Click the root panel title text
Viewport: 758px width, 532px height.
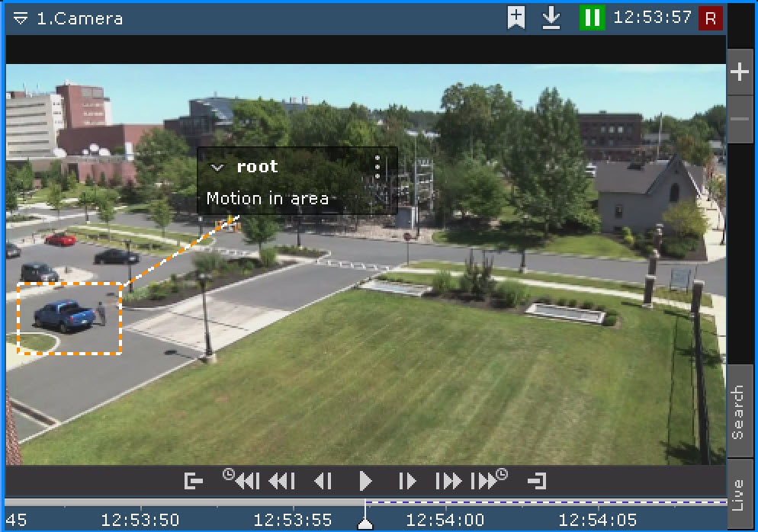pyautogui.click(x=257, y=167)
